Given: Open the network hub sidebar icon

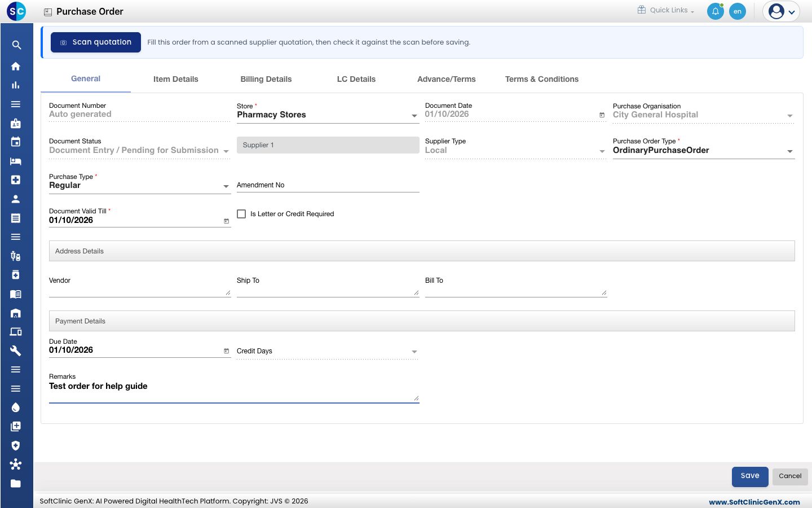Looking at the screenshot, I should (x=16, y=465).
